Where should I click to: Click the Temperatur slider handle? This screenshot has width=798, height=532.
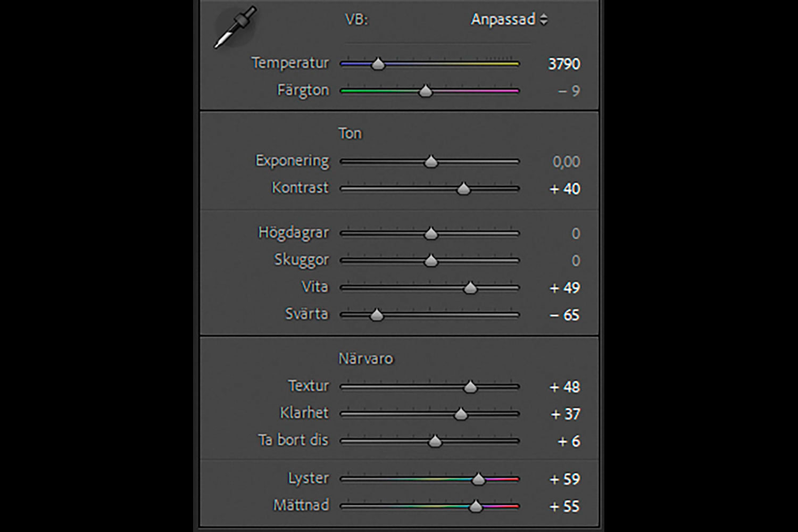click(378, 64)
